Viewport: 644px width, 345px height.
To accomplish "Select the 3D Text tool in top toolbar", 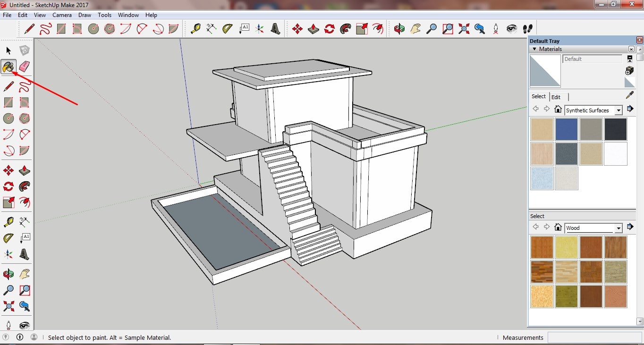I will click(275, 29).
